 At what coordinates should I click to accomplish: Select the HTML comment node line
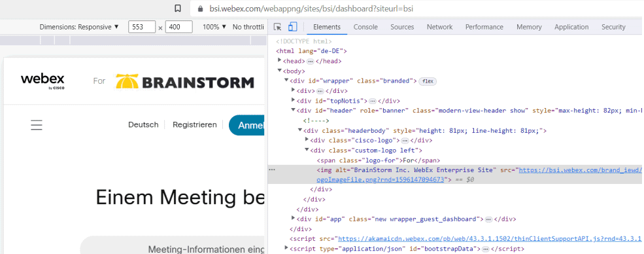click(x=316, y=120)
